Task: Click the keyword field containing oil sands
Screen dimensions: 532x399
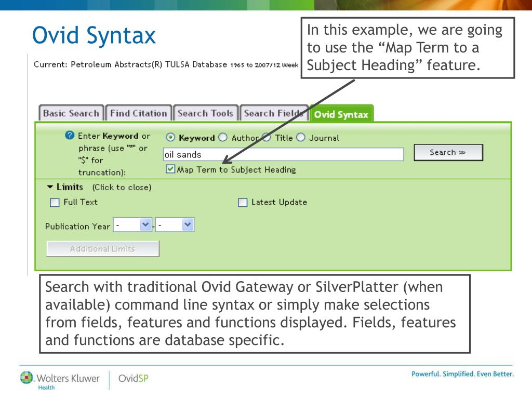Action: click(283, 154)
